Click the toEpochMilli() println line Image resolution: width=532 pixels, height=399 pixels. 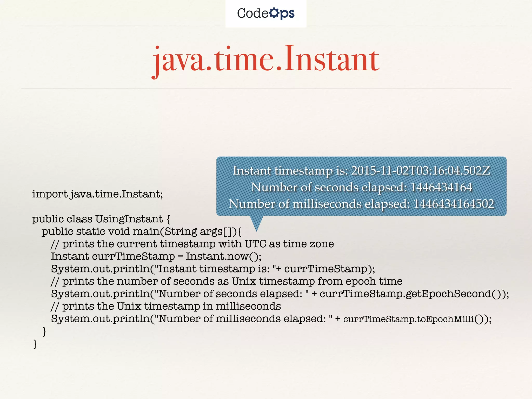[x=271, y=319]
